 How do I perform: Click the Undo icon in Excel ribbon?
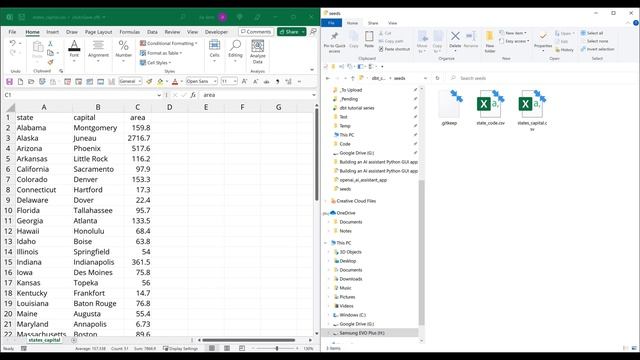[x=12, y=43]
